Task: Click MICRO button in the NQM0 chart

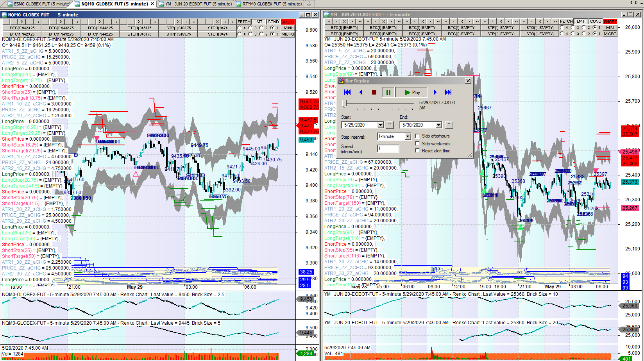Action: 288,34
